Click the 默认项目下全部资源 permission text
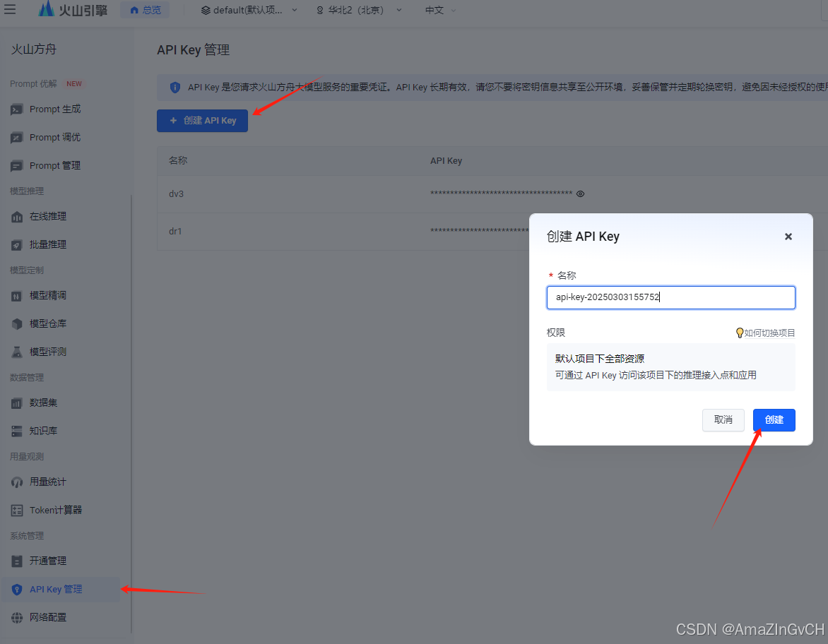This screenshot has width=828, height=644. 599,359
